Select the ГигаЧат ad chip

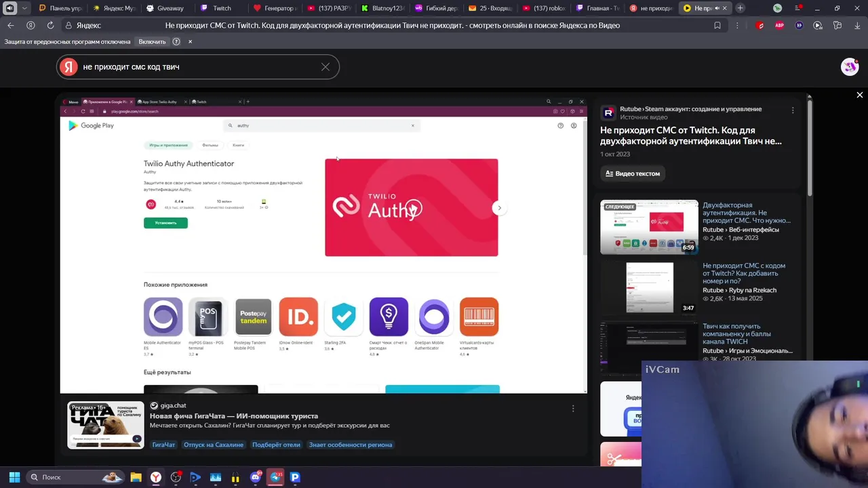point(163,445)
